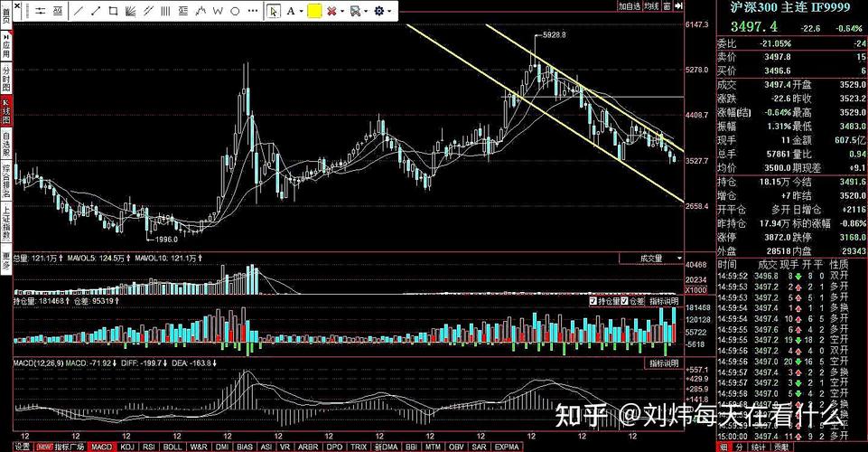Select the BOLL indicator tab
868x452 pixels.
click(173, 447)
